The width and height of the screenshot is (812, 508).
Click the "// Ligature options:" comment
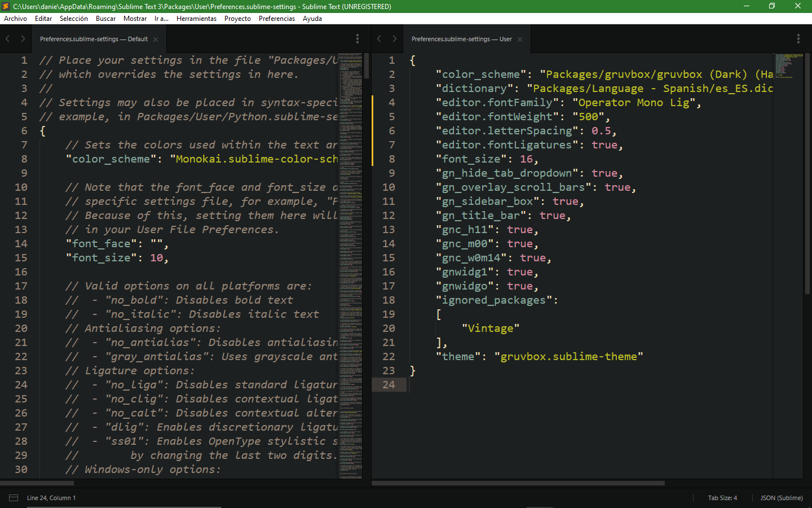coord(130,371)
